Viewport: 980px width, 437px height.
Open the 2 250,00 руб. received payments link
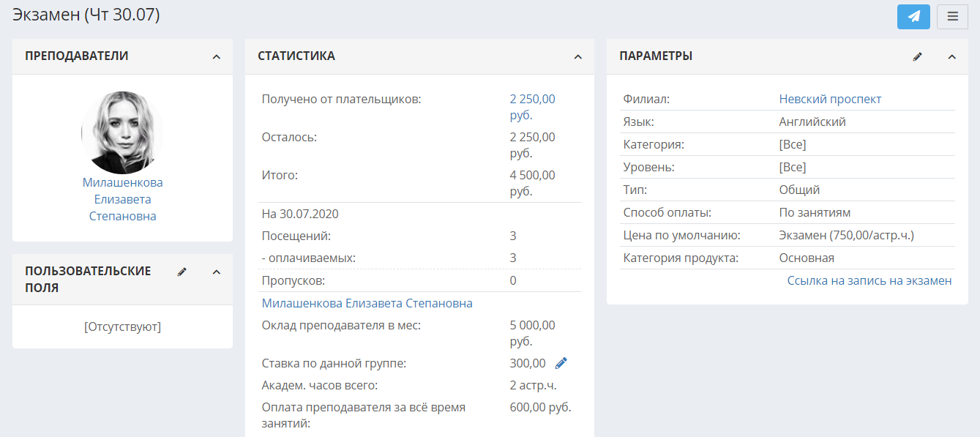[x=532, y=107]
